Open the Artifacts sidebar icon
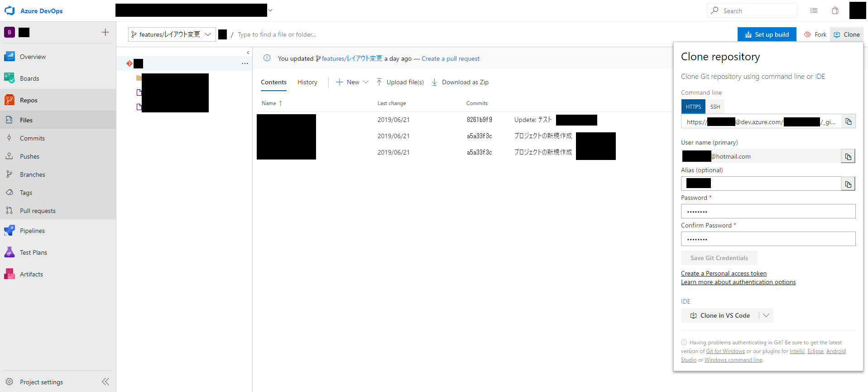Viewport: 868px width, 392px height. point(10,274)
